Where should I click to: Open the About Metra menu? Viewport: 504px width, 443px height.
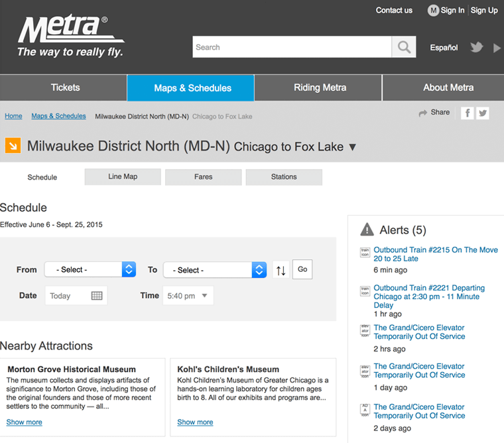(444, 88)
